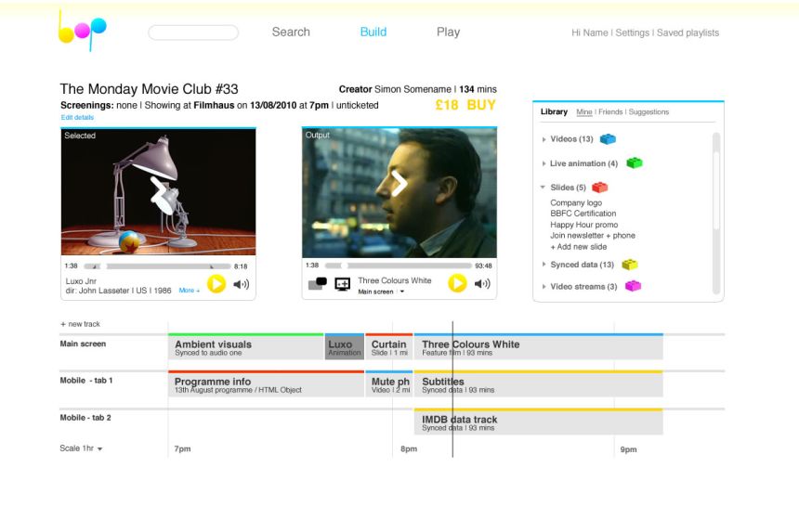
Task: Click the add-screen monitor icon under Output
Action: 343,284
